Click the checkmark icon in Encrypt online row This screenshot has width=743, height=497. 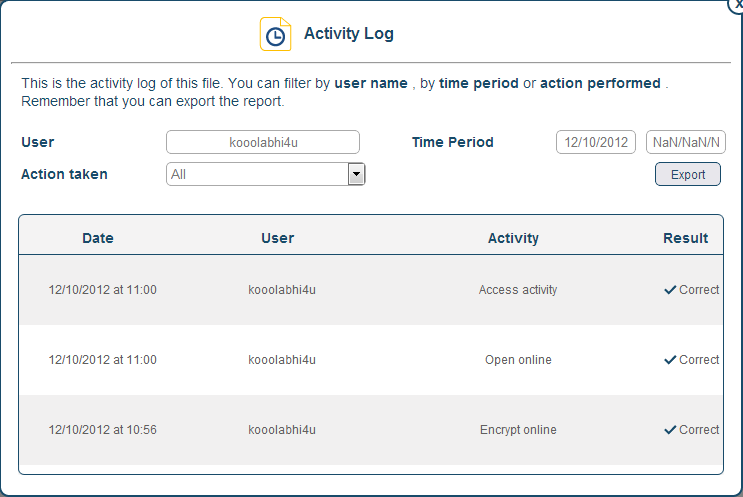click(x=670, y=430)
